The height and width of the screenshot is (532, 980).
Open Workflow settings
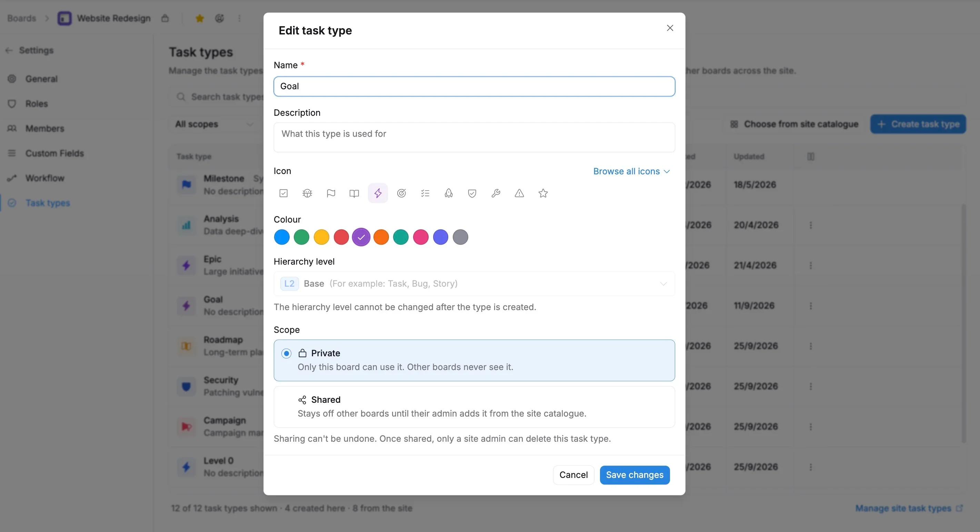pyautogui.click(x=44, y=178)
